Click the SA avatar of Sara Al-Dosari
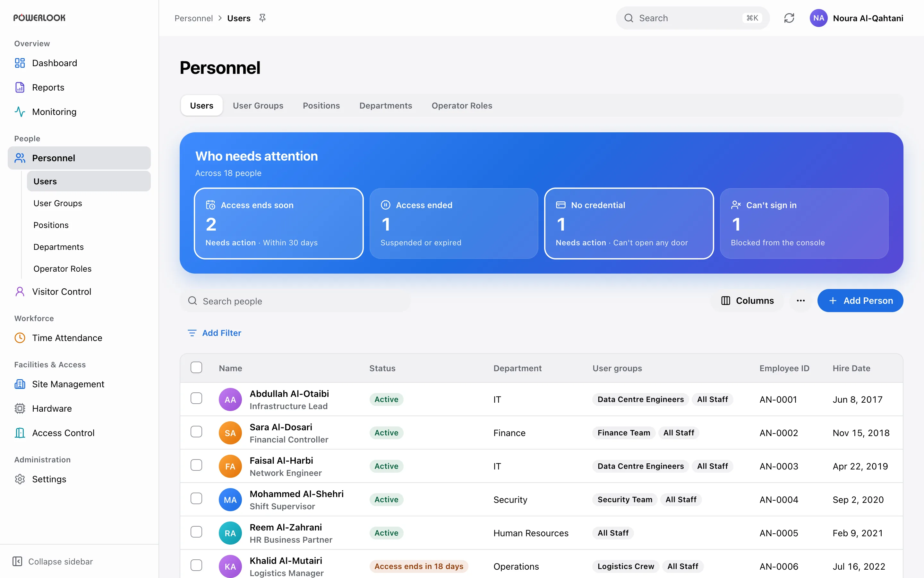This screenshot has height=578, width=924. 230,433
